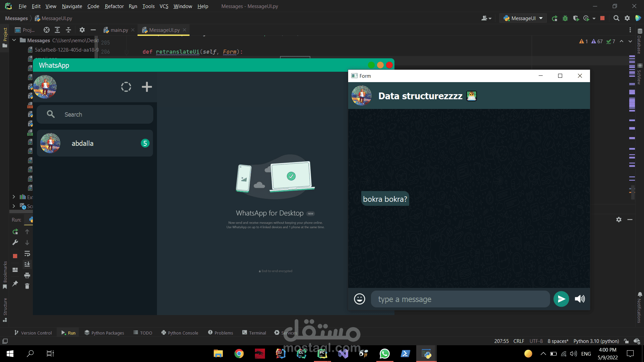Open the user account dropdown in toolbar
Viewport: 644px width, 362px height.
pos(486,18)
